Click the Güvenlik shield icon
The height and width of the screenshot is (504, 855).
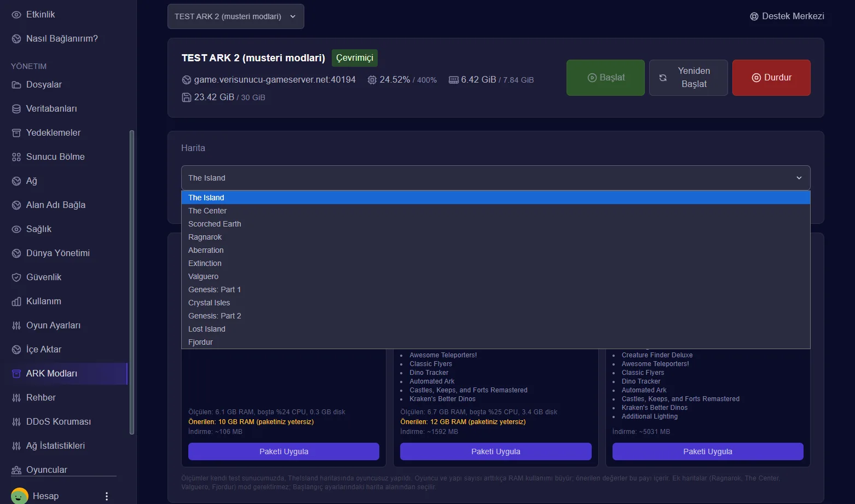16,277
